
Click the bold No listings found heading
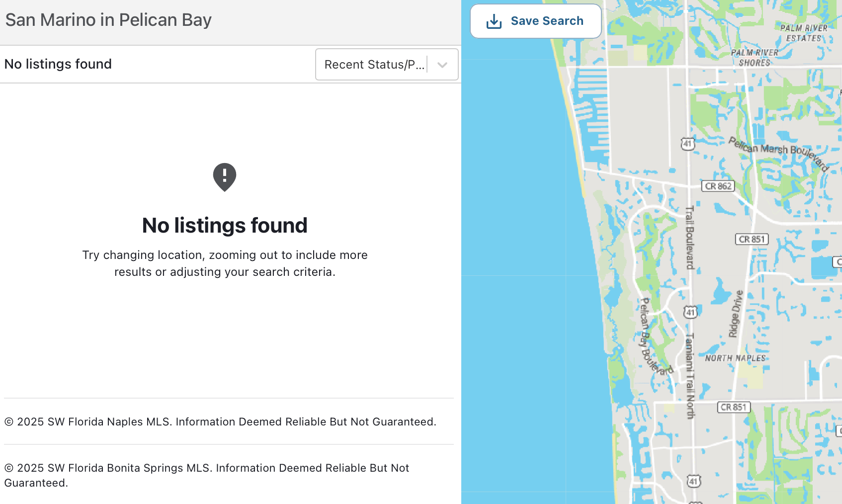225,226
